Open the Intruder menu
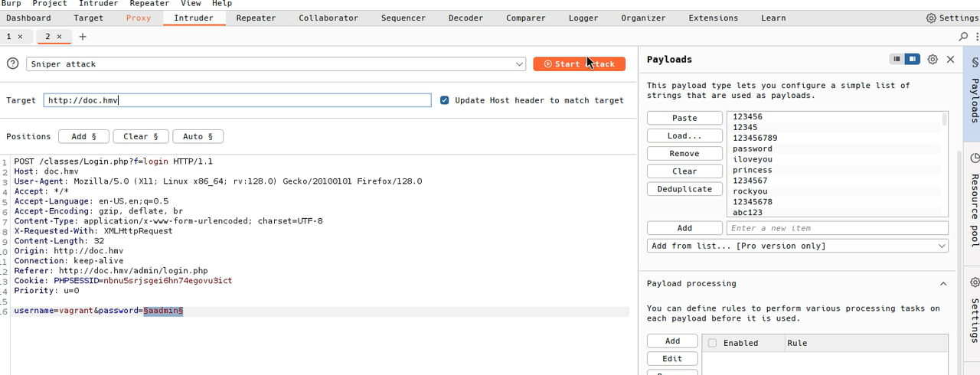Image resolution: width=980 pixels, height=375 pixels. (99, 4)
